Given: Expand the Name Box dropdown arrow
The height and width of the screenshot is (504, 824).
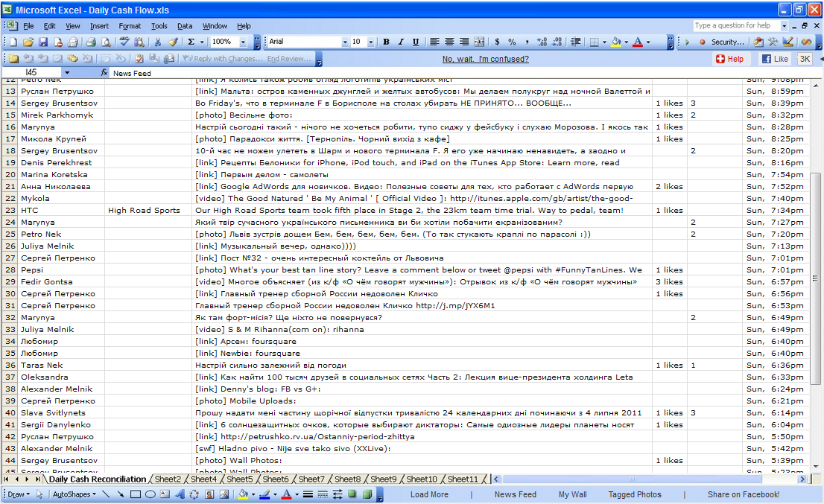Looking at the screenshot, I should [x=67, y=72].
